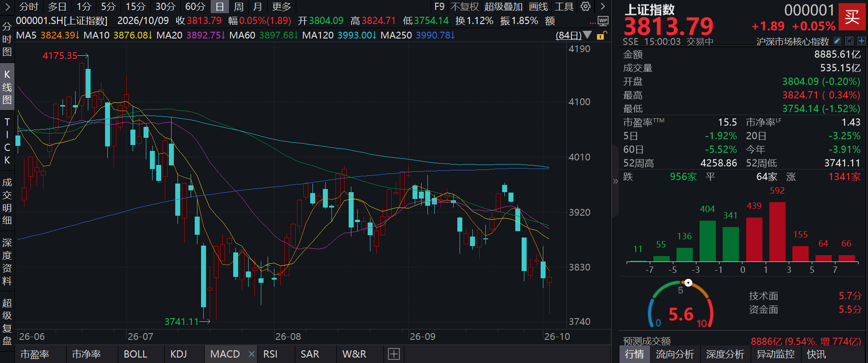Switch to BOLL indicator
Image resolution: width=868 pixels, height=363 pixels.
pos(135,354)
